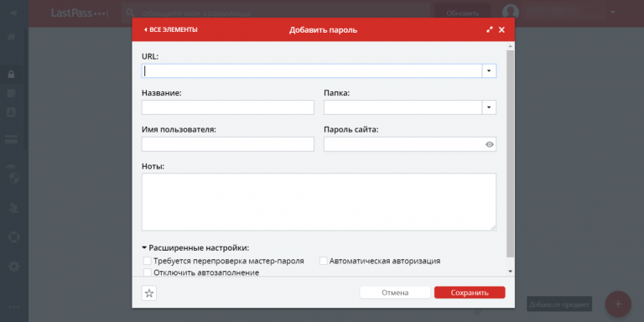Check the Автоматическая авторизация option
644x322 pixels.
point(323,261)
